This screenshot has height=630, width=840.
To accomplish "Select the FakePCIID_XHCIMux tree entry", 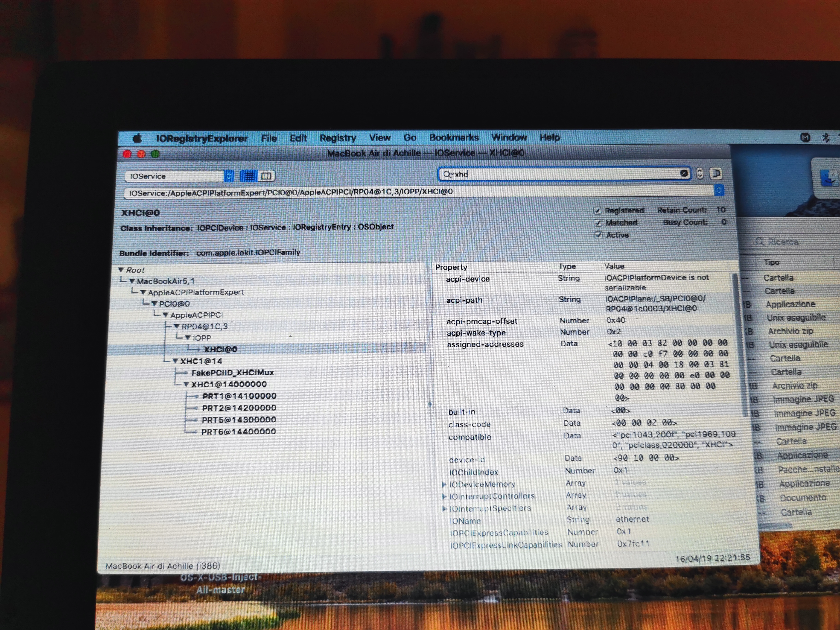I will tap(232, 373).
